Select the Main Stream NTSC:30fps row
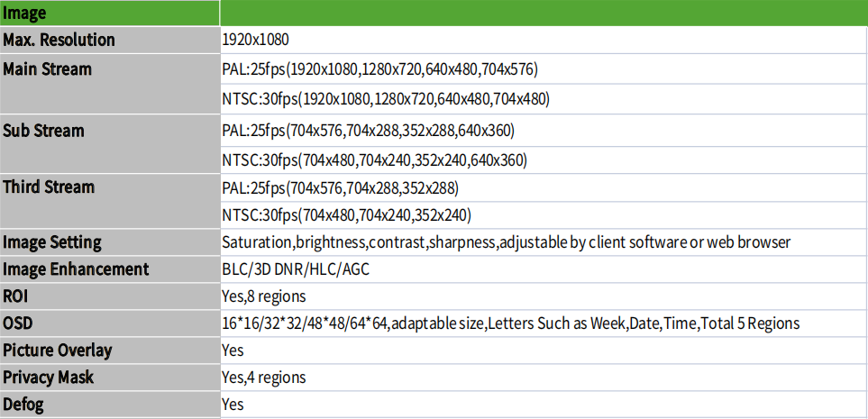The width and height of the screenshot is (868, 419). (x=544, y=100)
